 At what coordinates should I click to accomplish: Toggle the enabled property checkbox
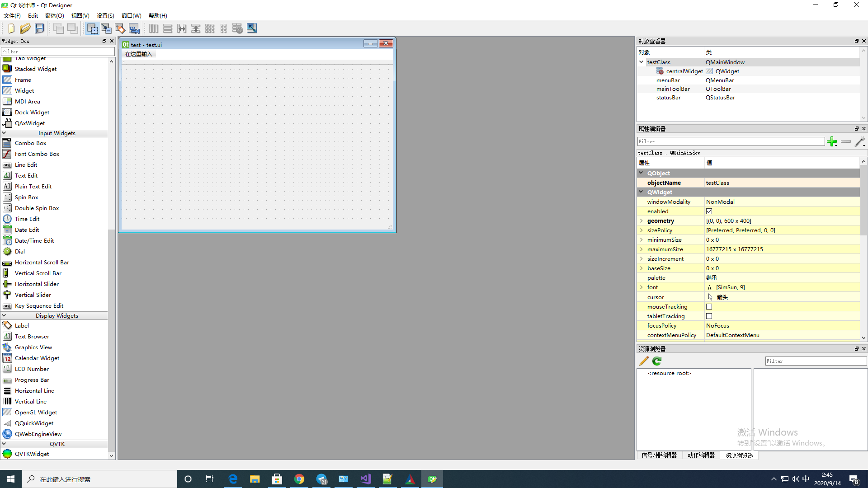pyautogui.click(x=709, y=211)
